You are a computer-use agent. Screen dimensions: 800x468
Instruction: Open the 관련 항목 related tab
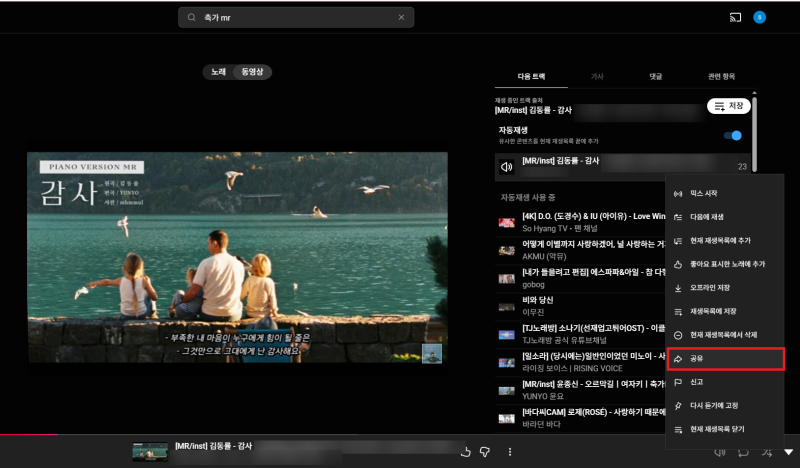coord(721,77)
